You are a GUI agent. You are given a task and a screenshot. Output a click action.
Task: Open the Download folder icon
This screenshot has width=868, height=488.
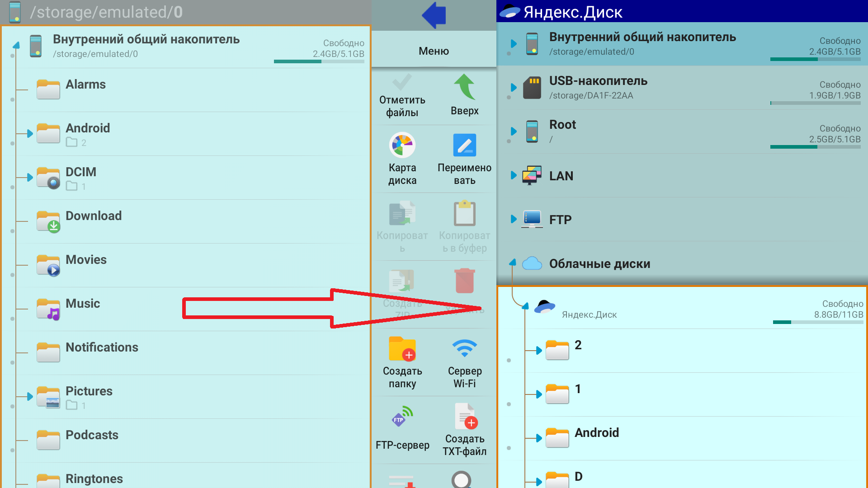point(48,221)
